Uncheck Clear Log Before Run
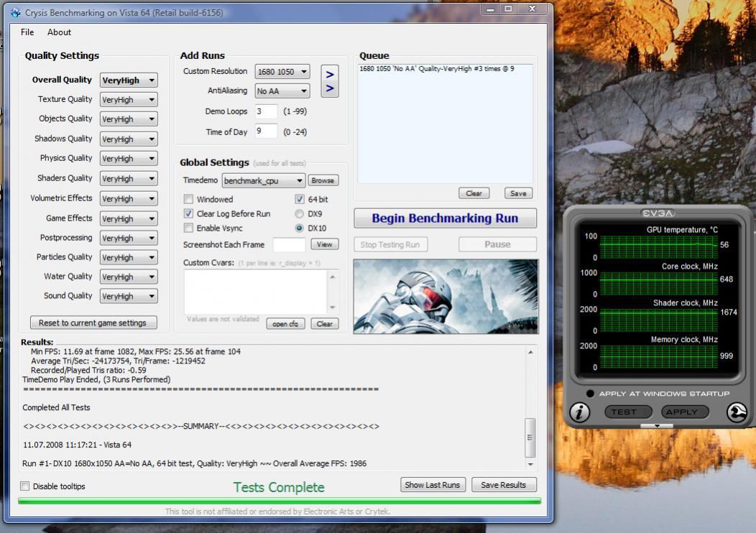The width and height of the screenshot is (756, 533). (188, 213)
